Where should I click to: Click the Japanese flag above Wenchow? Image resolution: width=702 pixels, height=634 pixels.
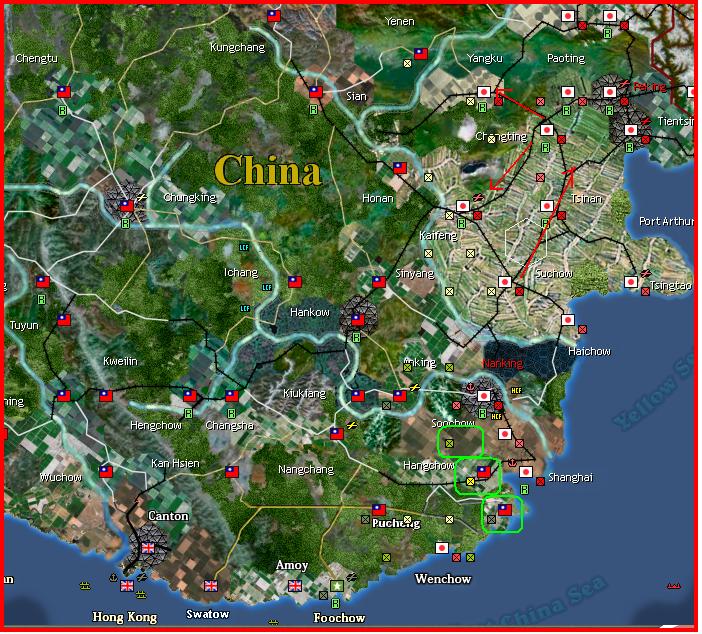point(442,548)
